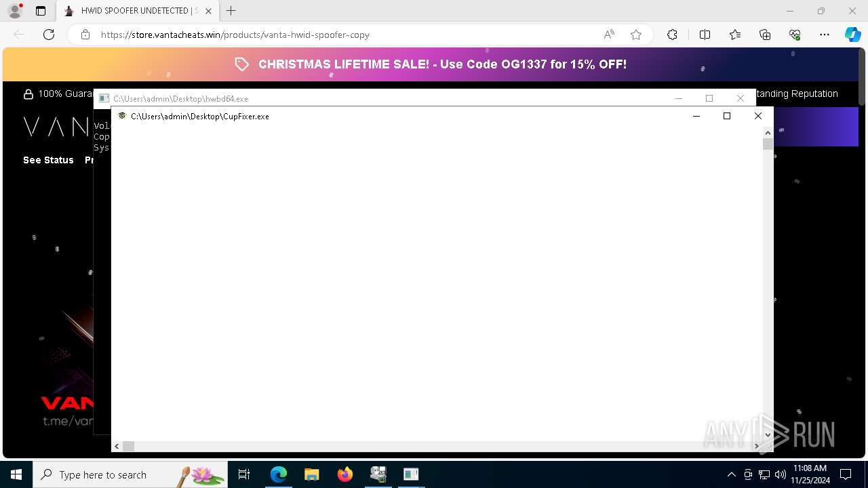Open Browser essentials heart icon

pos(795,35)
